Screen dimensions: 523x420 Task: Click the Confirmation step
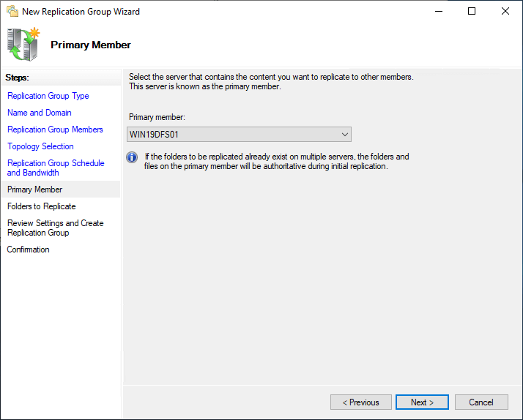28,250
